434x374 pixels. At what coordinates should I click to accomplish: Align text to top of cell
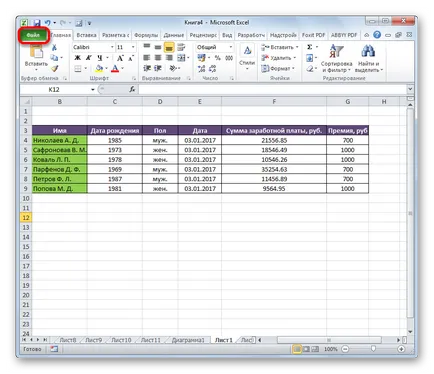coord(147,47)
